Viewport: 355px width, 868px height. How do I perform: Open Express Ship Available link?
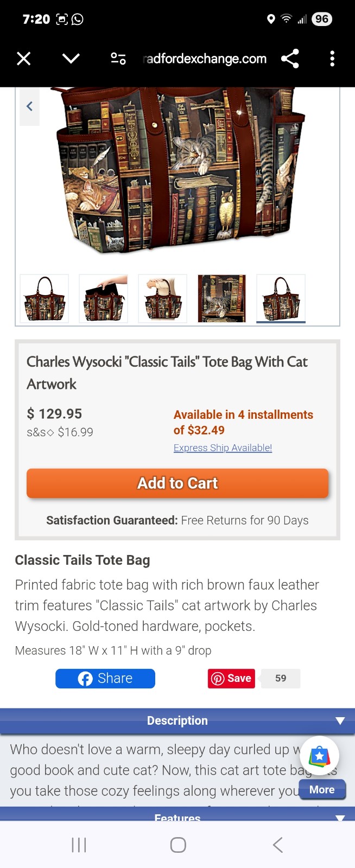223,448
